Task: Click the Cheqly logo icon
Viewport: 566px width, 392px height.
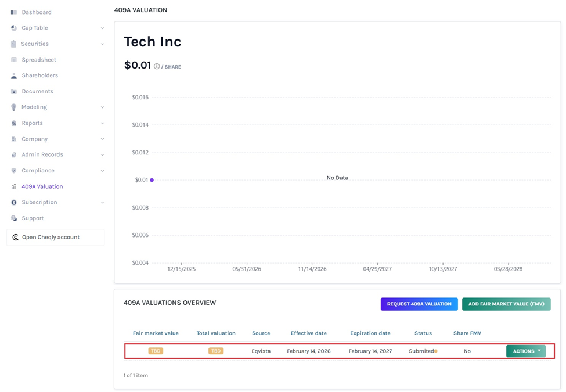Action: point(16,238)
